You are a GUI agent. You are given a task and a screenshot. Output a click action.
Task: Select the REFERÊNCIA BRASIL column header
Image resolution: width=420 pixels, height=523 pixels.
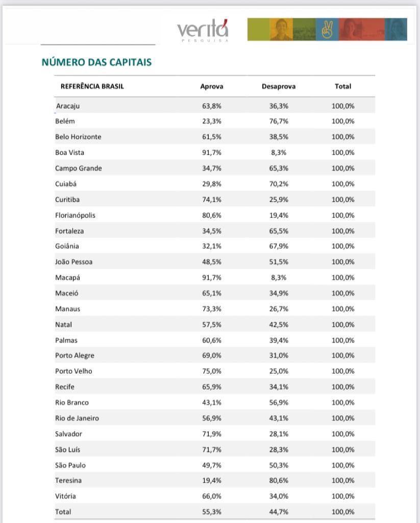92,86
